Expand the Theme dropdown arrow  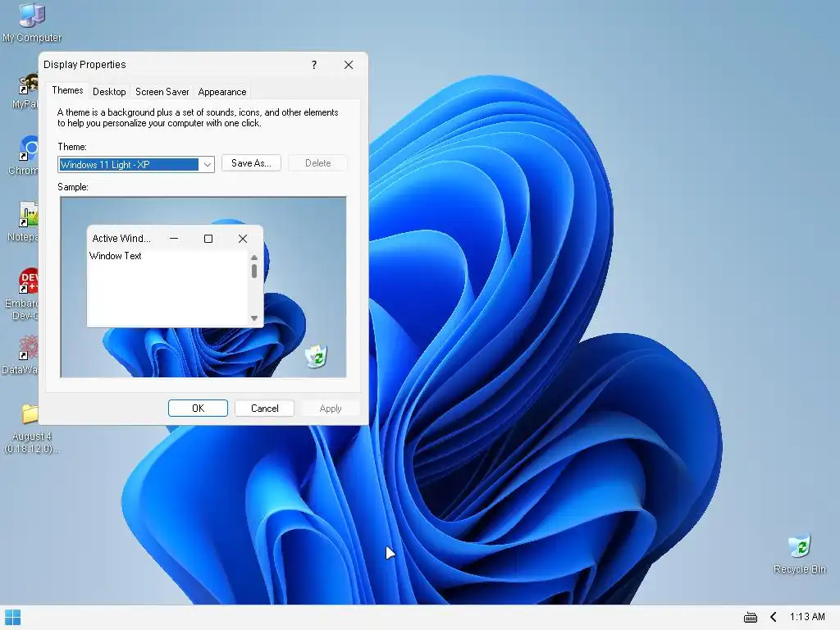click(207, 164)
